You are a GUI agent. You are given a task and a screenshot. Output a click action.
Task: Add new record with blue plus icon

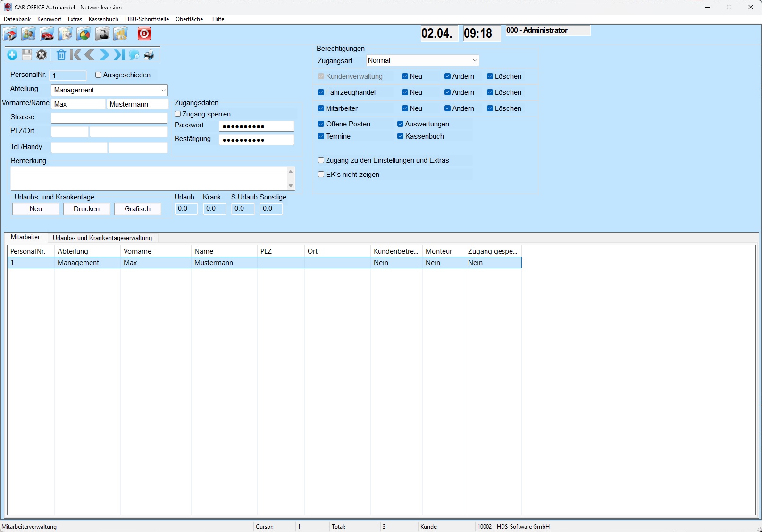point(12,55)
